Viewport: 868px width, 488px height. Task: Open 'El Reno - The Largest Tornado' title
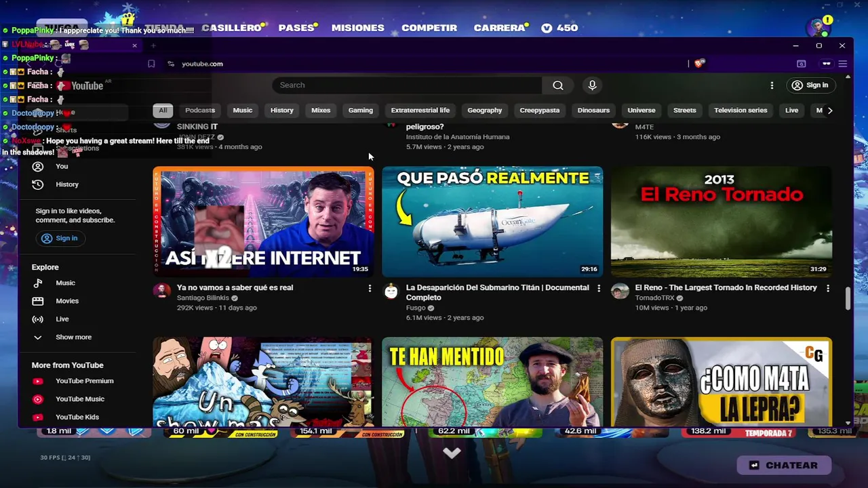[726, 288]
